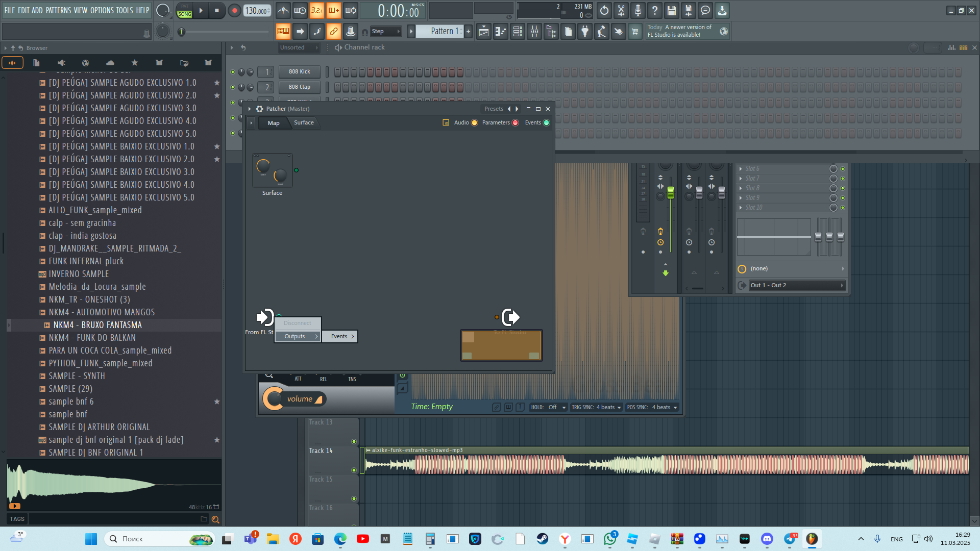Click the tempo 130.000 field
This screenshot has width=980, height=551.
257,11
